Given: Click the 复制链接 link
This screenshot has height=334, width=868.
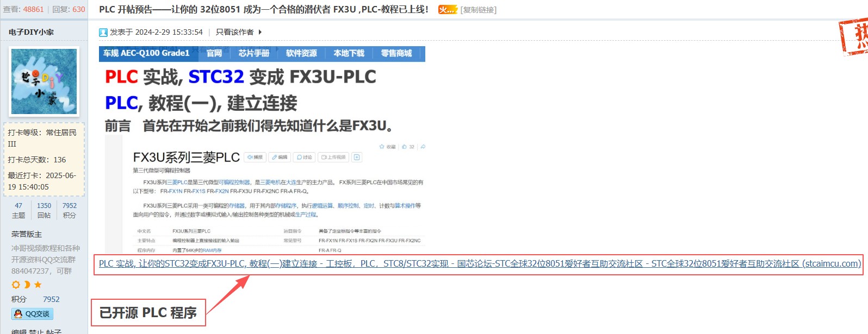Looking at the screenshot, I should tap(478, 10).
